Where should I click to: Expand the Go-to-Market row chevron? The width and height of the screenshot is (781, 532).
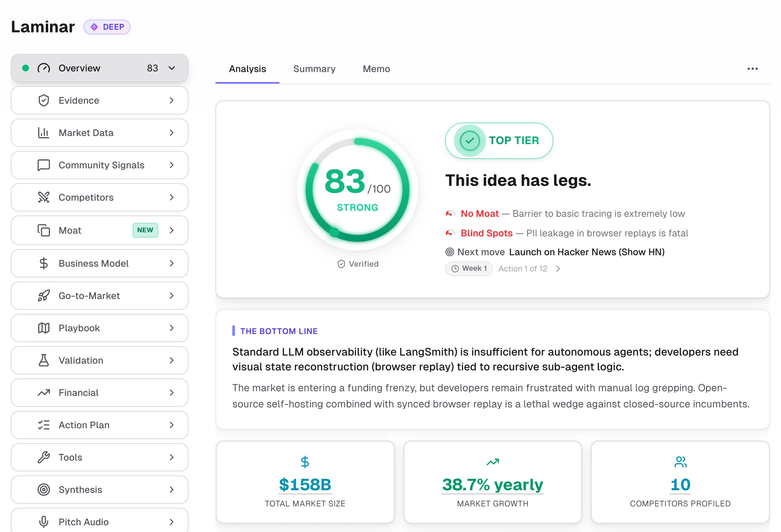[x=172, y=296]
